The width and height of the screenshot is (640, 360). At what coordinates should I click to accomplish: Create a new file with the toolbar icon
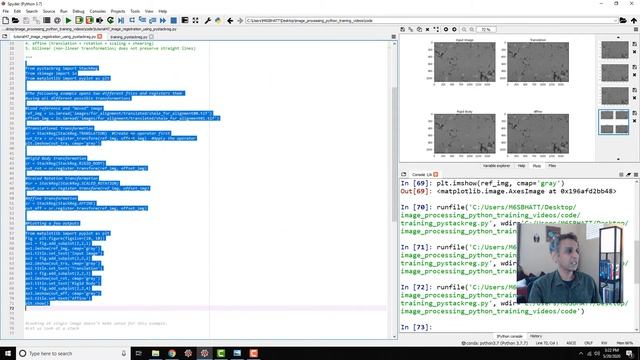tap(6, 20)
